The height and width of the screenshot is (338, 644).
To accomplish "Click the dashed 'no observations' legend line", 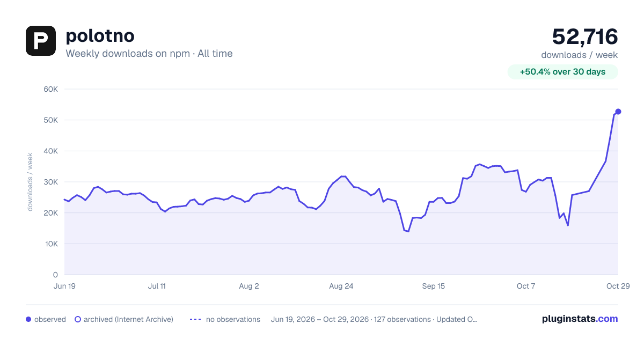I will [x=195, y=319].
